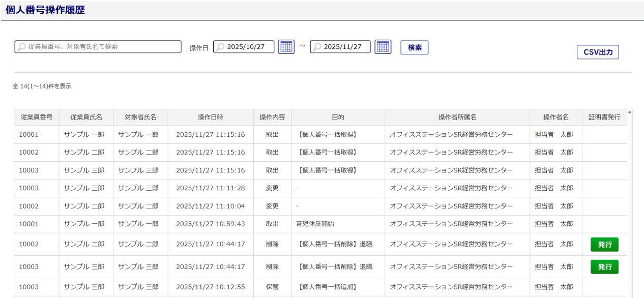Click the 操作者名 column header
This screenshot has height=298, width=644.
click(555, 117)
